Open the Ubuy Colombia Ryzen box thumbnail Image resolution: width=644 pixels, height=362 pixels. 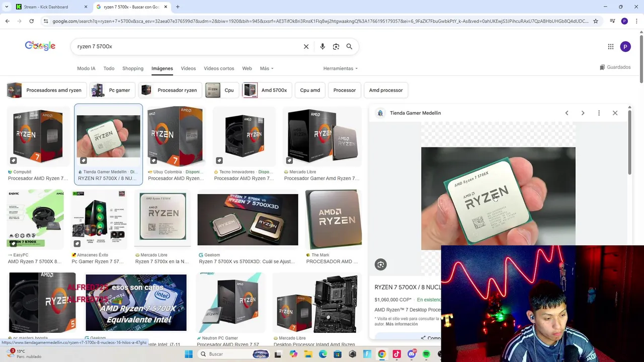(175, 136)
